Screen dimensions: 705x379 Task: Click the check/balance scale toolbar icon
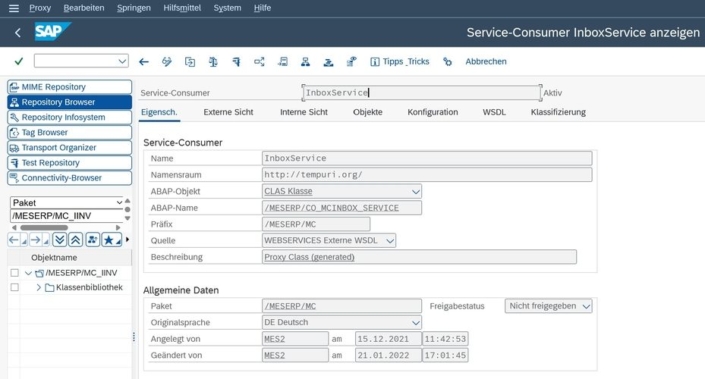(213, 62)
